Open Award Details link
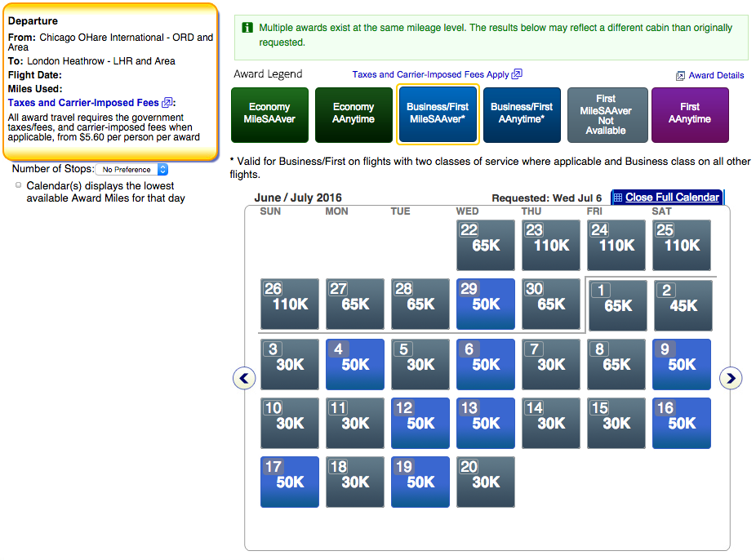Viewport: 756px width, 560px height. click(716, 75)
